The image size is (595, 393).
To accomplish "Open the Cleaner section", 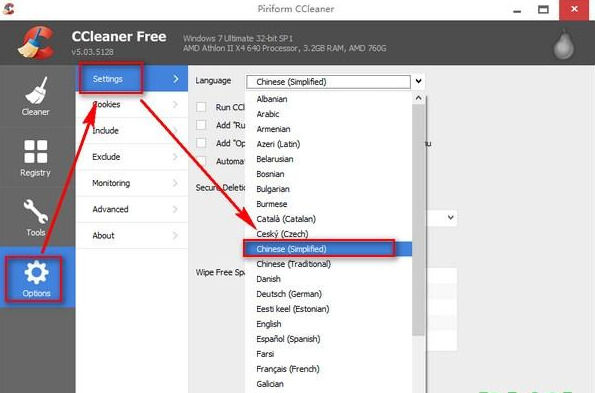I will point(36,97).
